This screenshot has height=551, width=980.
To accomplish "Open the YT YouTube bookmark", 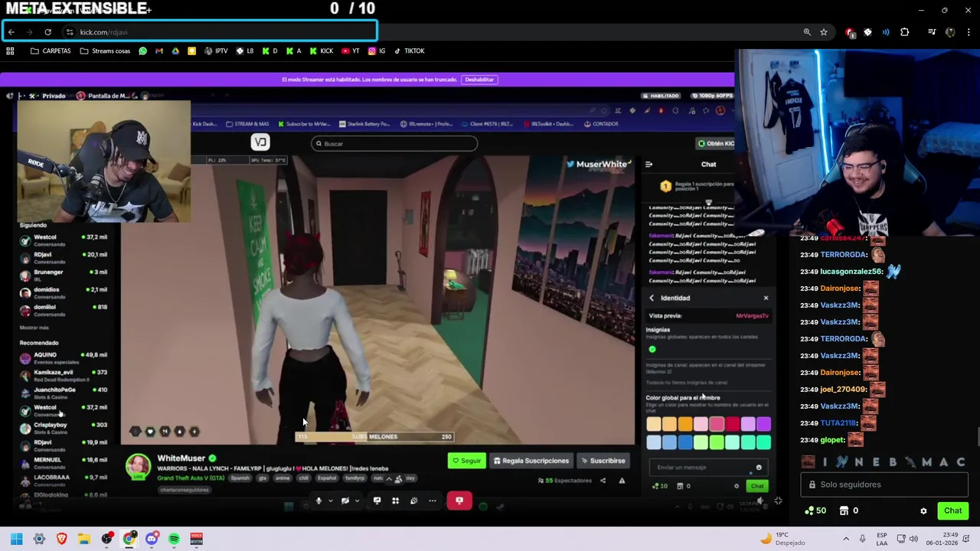I will click(x=351, y=51).
